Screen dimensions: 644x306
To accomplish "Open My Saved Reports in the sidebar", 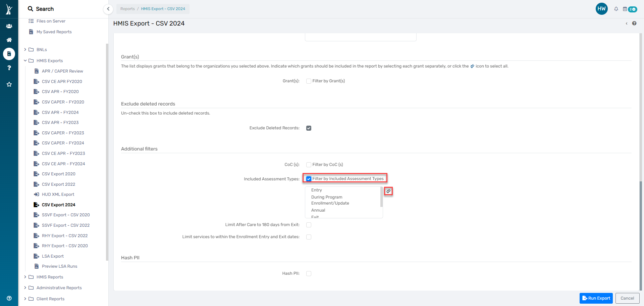I will coord(54,32).
